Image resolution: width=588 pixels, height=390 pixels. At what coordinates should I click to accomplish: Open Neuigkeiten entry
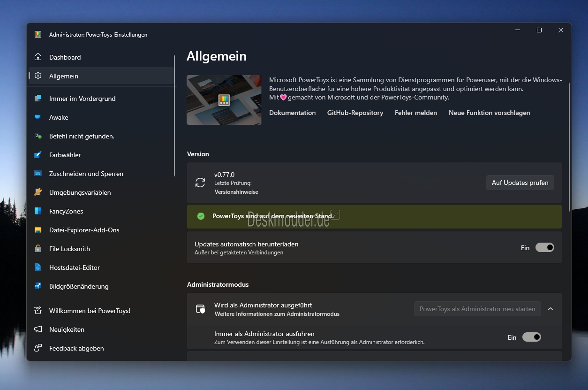[101, 329]
